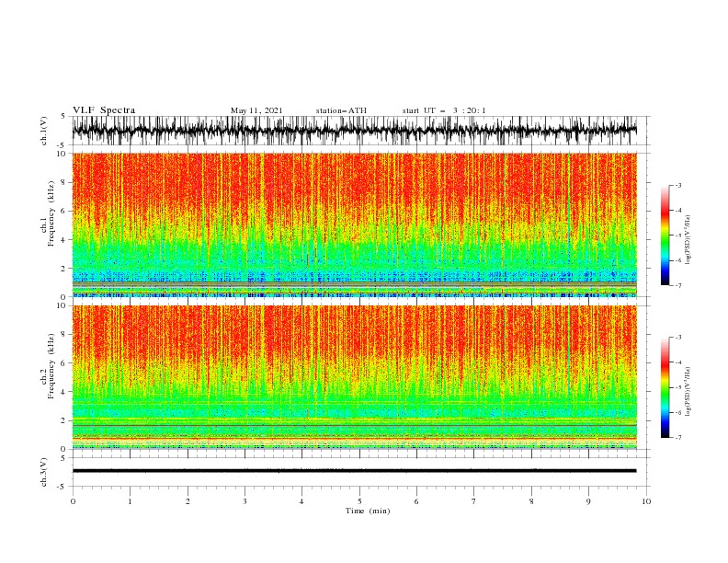This screenshot has height=563, width=728.
Task: Select the ch.1 colorbar log(PSD) label
Action: coord(688,240)
